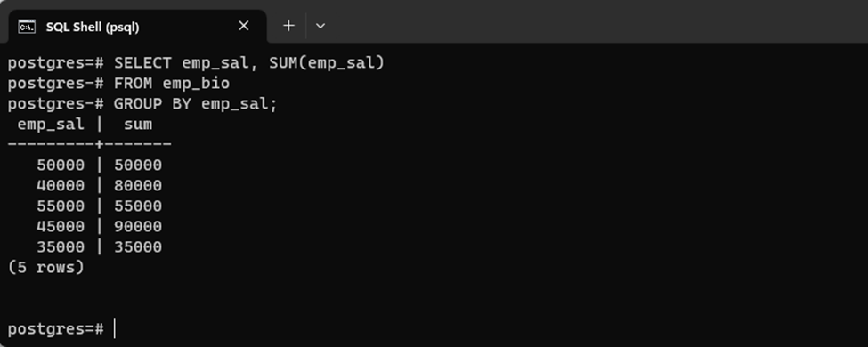
Task: Click empty title bar area beside tabs
Action: [x=598, y=22]
